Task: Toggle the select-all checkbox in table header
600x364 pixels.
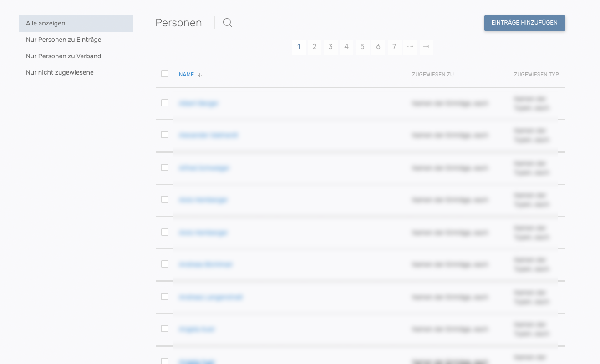Action: 165,74
